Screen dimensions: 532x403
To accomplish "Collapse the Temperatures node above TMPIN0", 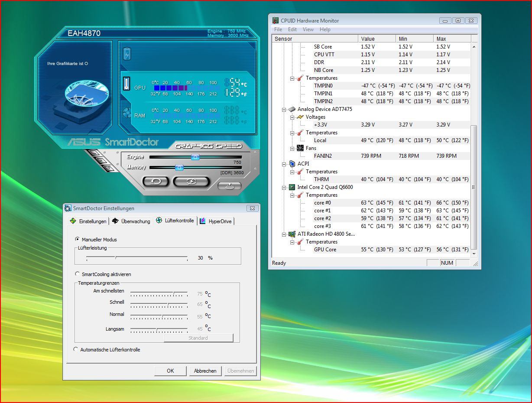I will [x=292, y=78].
